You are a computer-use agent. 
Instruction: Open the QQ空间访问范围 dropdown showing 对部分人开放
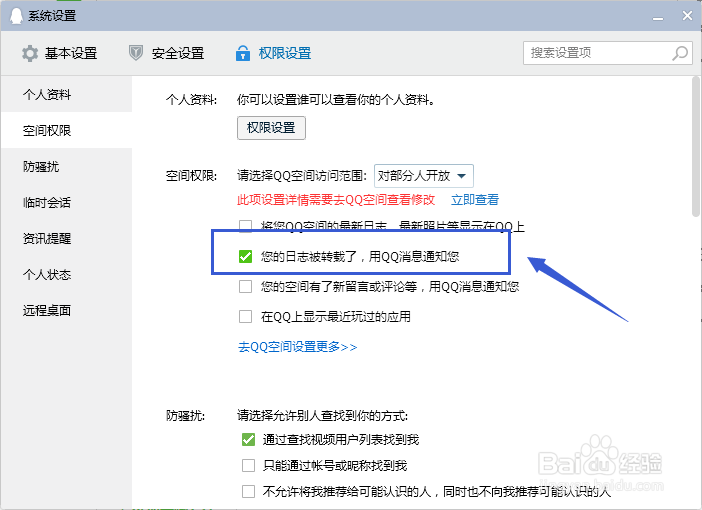(424, 176)
